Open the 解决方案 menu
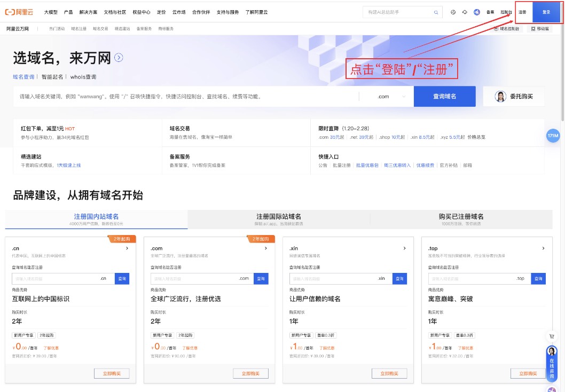565x392 pixels. (x=88, y=12)
